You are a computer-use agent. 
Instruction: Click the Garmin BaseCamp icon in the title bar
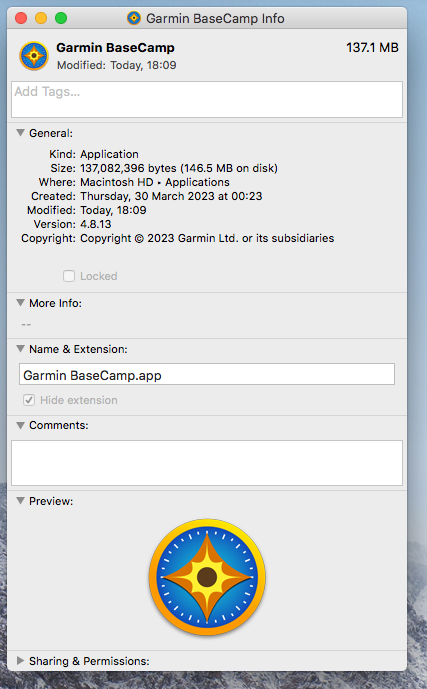(x=134, y=18)
